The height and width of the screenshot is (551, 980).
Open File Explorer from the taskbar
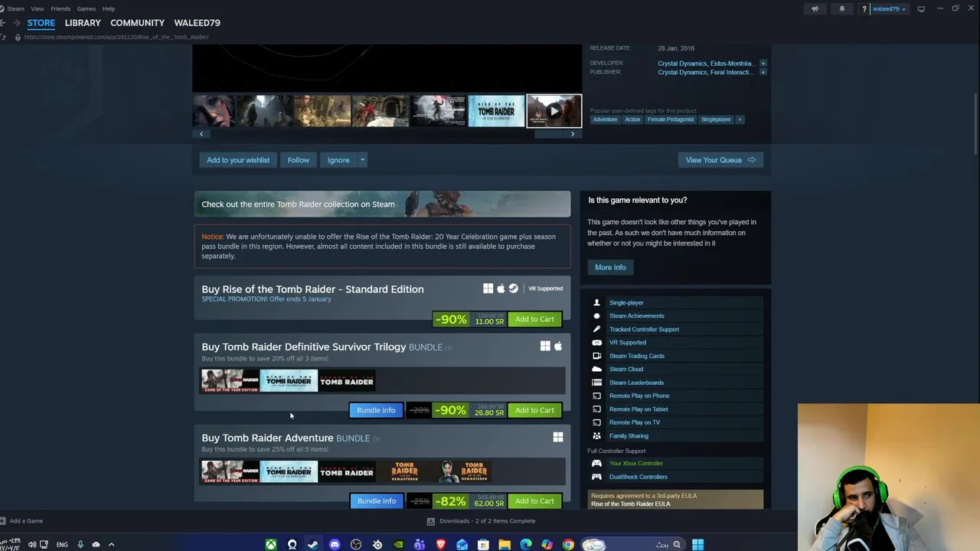click(505, 545)
